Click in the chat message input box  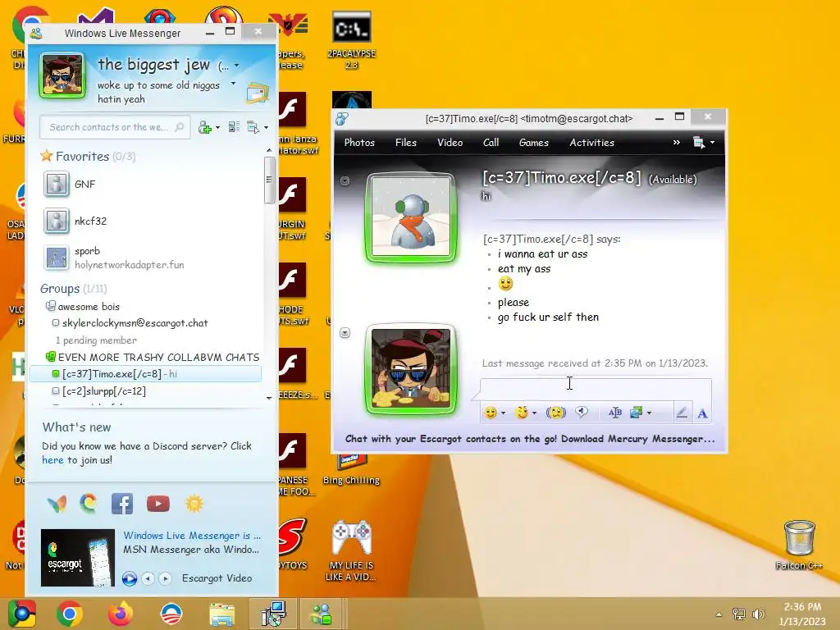pyautogui.click(x=596, y=388)
